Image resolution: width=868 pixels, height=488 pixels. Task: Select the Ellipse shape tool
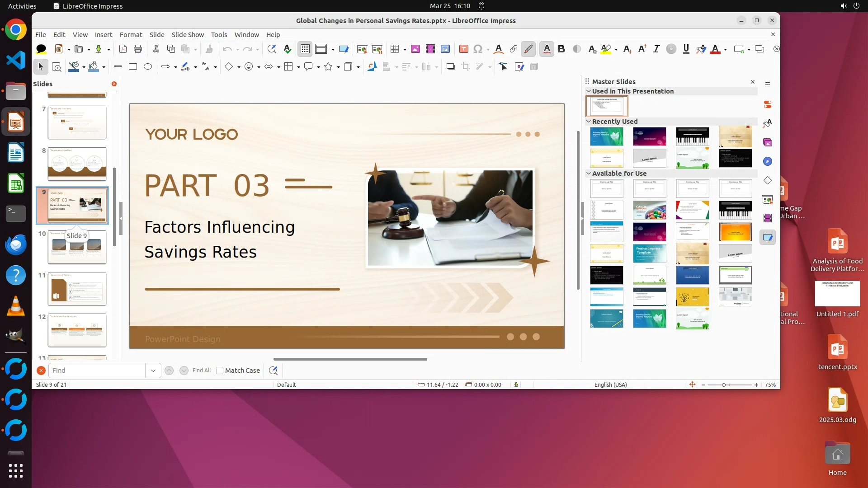148,67
